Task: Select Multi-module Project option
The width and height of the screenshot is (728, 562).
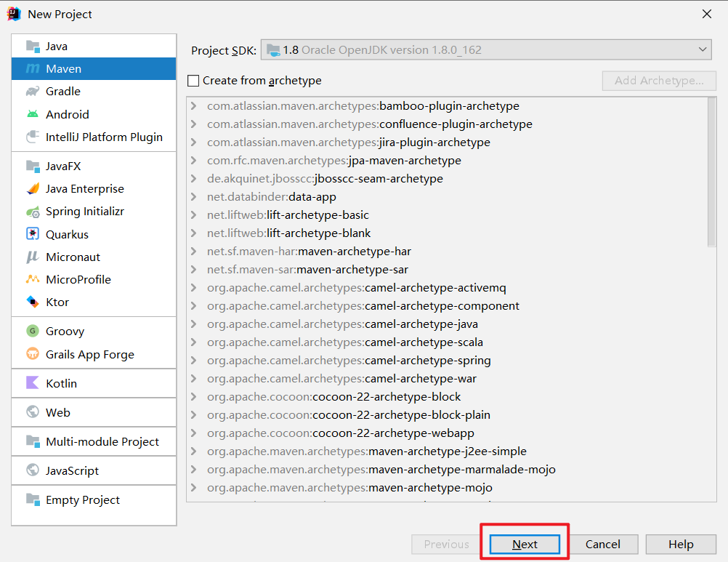Action: point(94,441)
